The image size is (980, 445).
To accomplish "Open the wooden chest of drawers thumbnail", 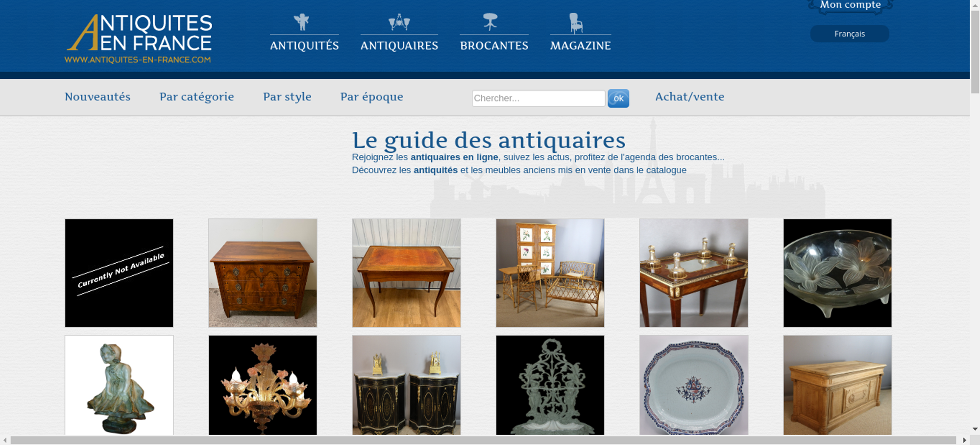I will pyautogui.click(x=263, y=273).
